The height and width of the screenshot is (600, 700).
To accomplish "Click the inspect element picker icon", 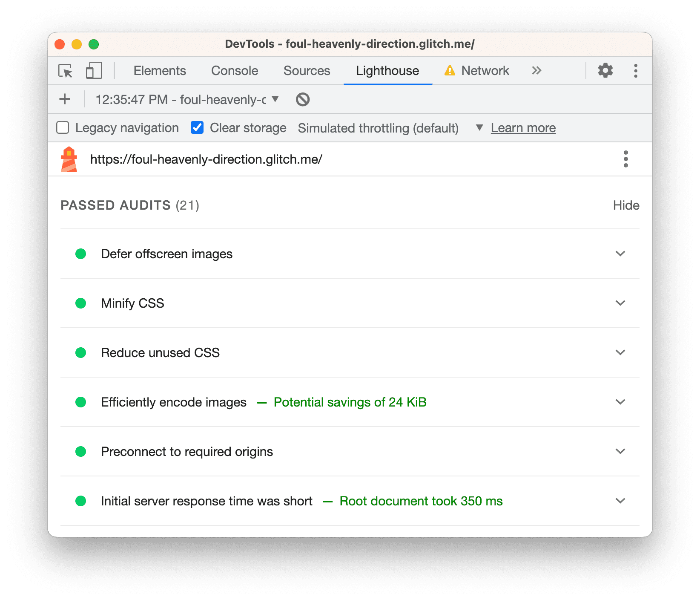I will (66, 71).
